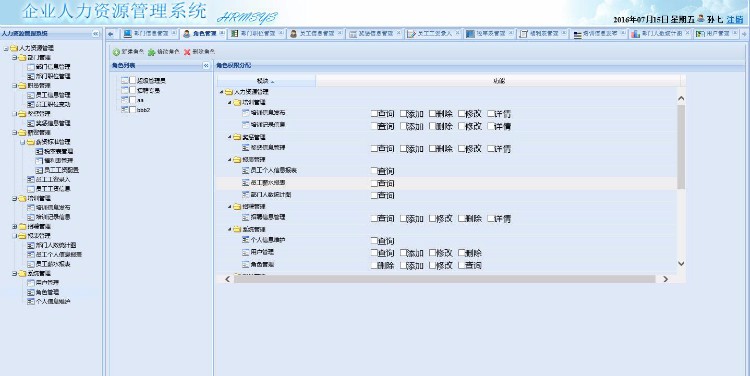Click the bar chart icon on 部门人数统计图 tab
The width and height of the screenshot is (750, 376).
[635, 34]
